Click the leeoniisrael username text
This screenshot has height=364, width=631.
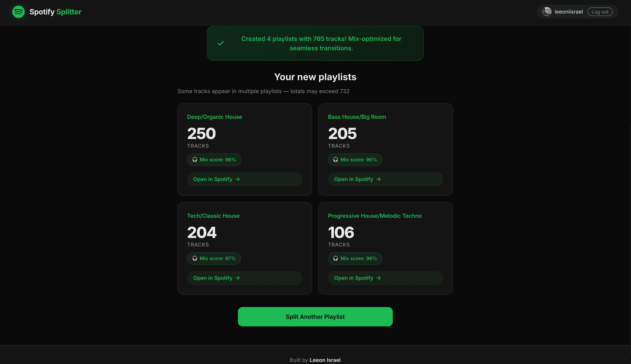click(x=569, y=11)
